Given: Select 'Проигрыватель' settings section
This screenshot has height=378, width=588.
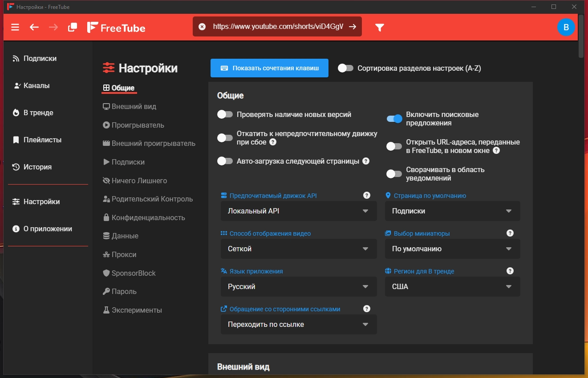Looking at the screenshot, I should pos(138,125).
